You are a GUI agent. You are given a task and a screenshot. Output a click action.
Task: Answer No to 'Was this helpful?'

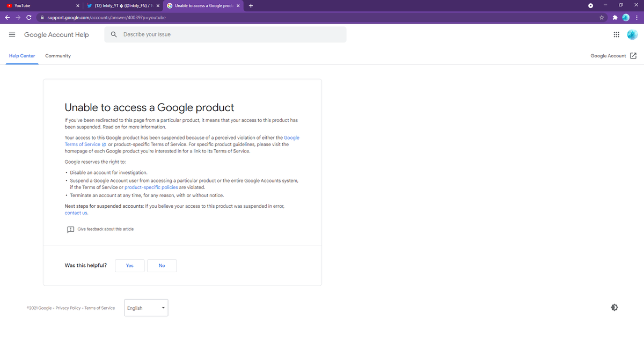[162, 266]
